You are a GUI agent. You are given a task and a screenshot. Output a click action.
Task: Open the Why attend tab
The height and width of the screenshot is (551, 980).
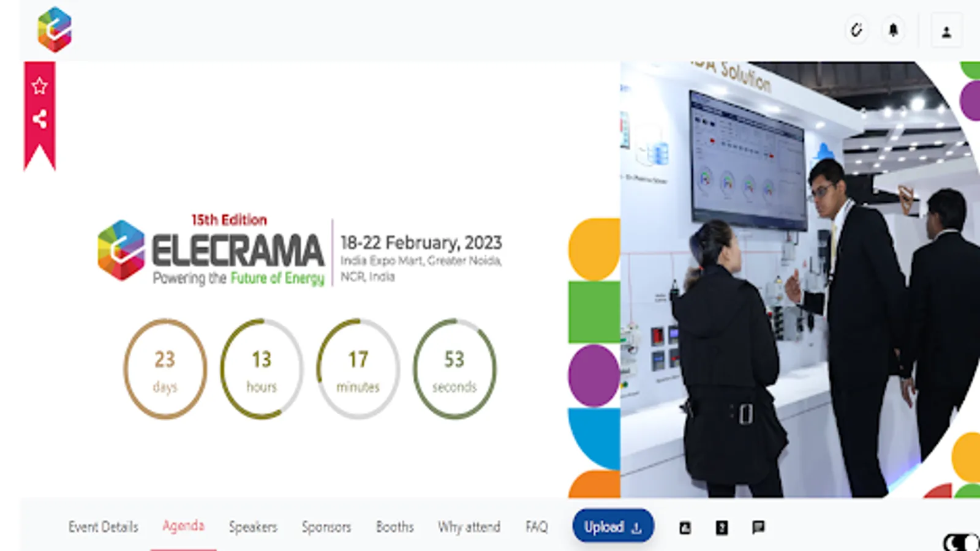pos(469,527)
